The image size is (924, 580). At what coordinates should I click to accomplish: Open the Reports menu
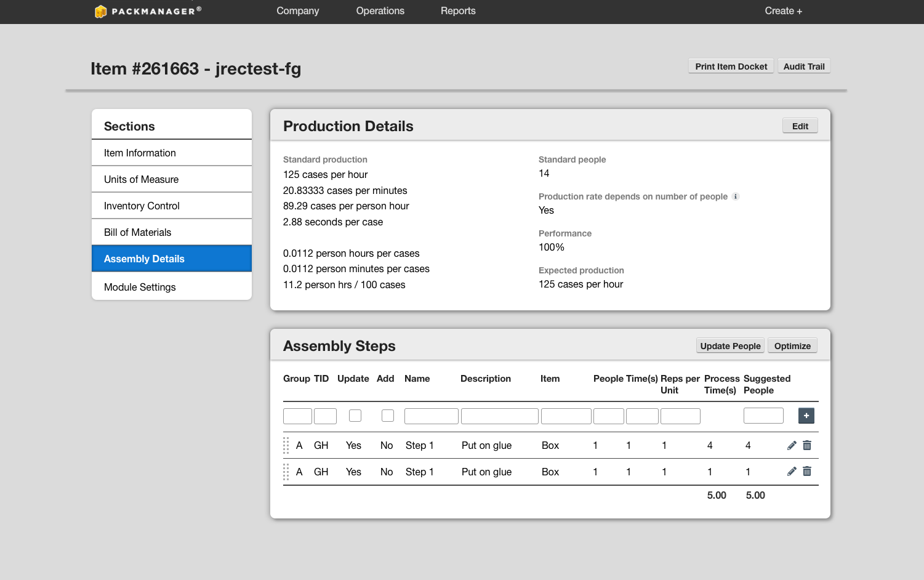(458, 11)
